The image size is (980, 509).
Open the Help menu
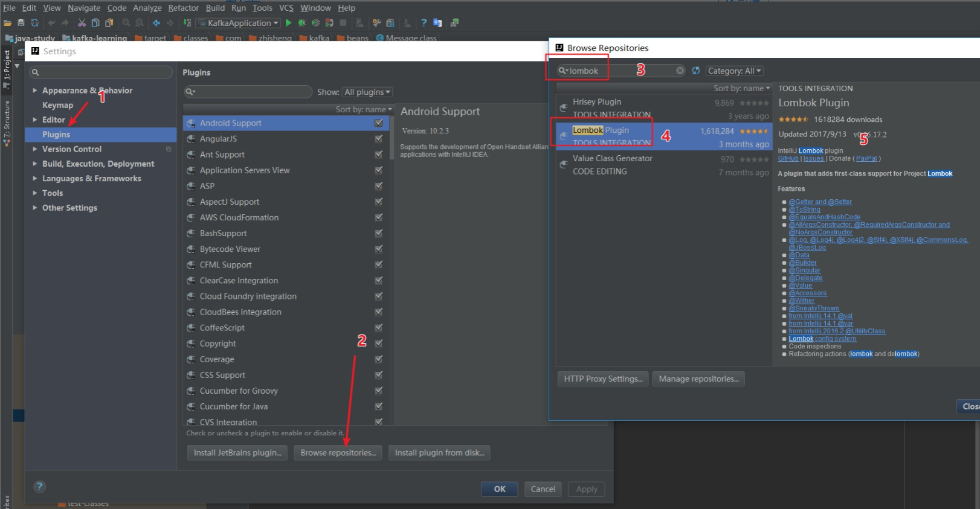tap(346, 8)
